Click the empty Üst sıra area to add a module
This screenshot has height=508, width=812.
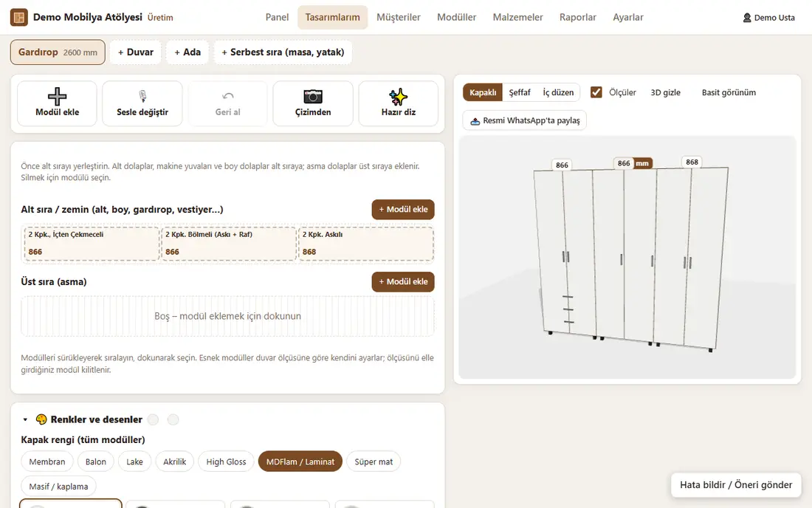(x=227, y=316)
